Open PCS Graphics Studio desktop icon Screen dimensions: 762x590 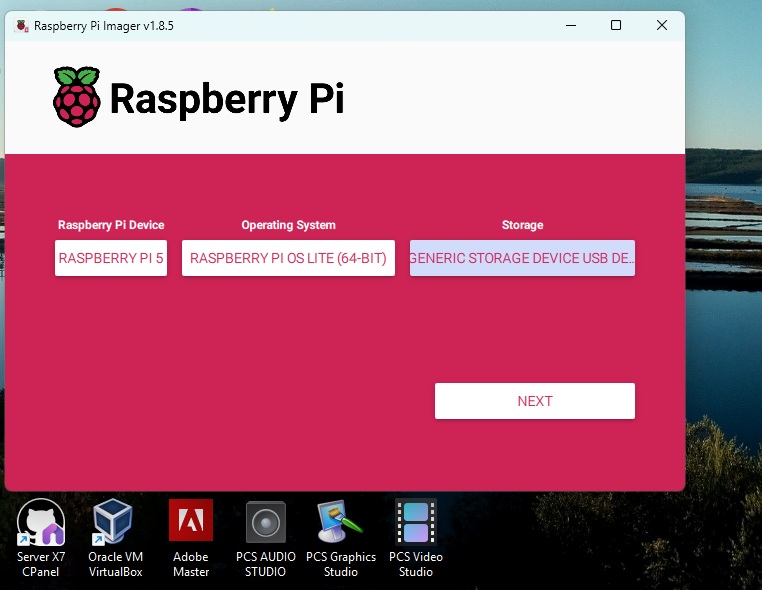(341, 538)
